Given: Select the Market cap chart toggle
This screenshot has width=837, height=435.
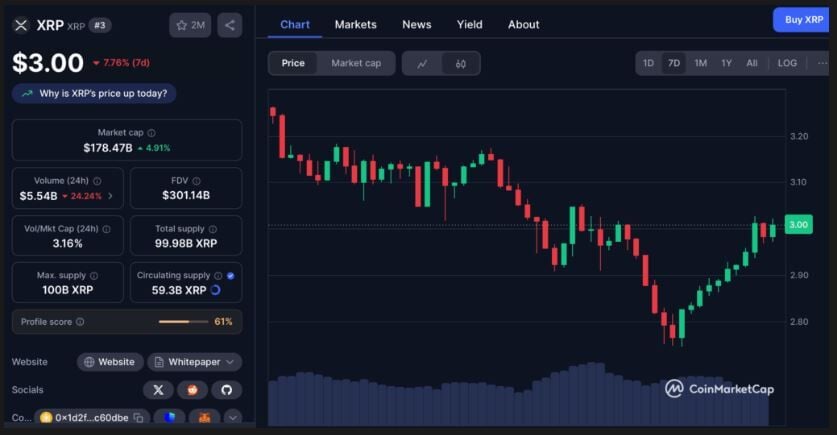Looking at the screenshot, I should point(356,63).
